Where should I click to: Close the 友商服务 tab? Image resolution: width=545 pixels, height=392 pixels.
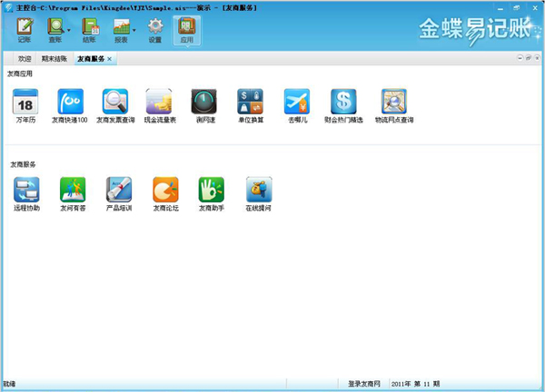pyautogui.click(x=110, y=59)
